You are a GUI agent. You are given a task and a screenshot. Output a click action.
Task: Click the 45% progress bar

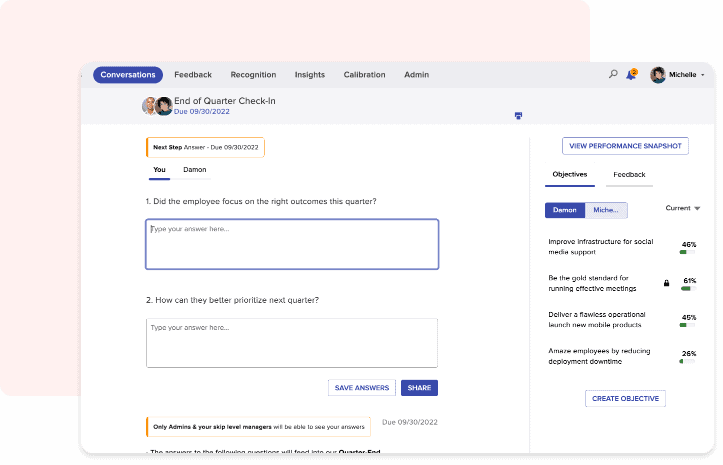tap(687, 325)
